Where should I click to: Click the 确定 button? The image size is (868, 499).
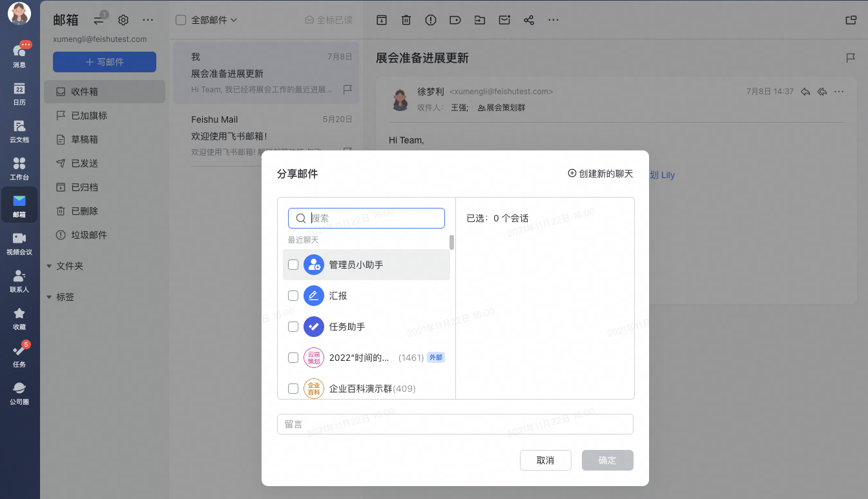click(608, 460)
